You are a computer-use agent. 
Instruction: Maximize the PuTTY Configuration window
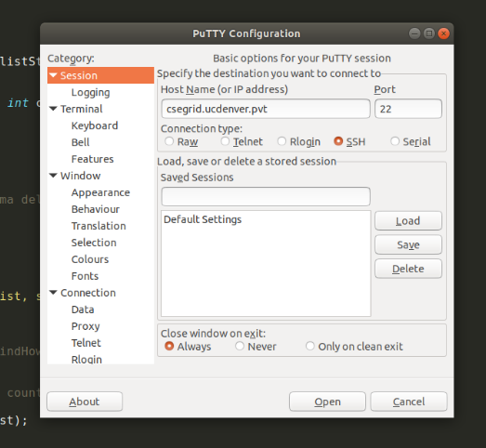point(429,33)
